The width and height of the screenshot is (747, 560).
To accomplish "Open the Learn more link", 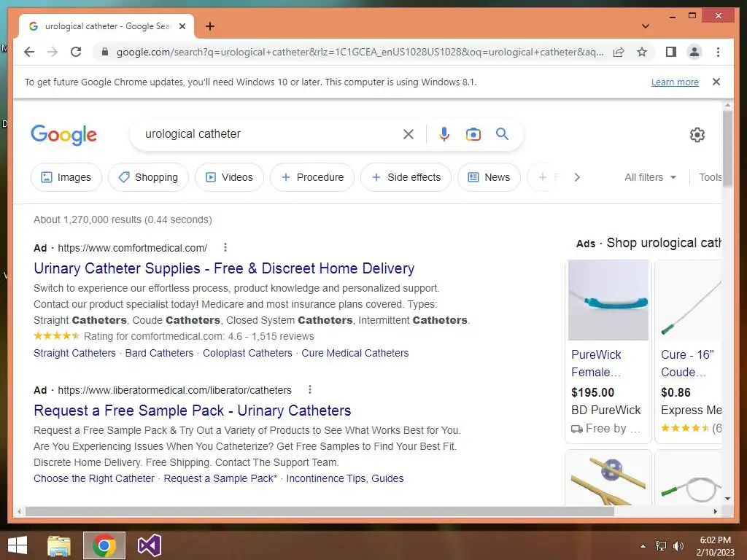I will 675,82.
